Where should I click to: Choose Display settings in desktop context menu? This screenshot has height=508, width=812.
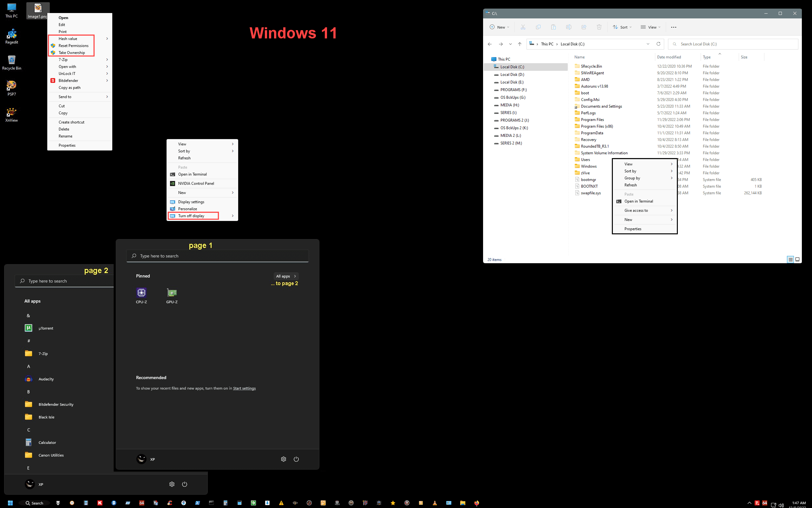point(202,202)
